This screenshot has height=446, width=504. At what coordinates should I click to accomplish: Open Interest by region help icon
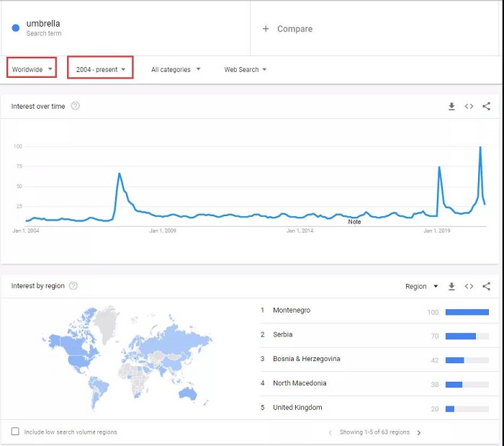[x=73, y=286]
